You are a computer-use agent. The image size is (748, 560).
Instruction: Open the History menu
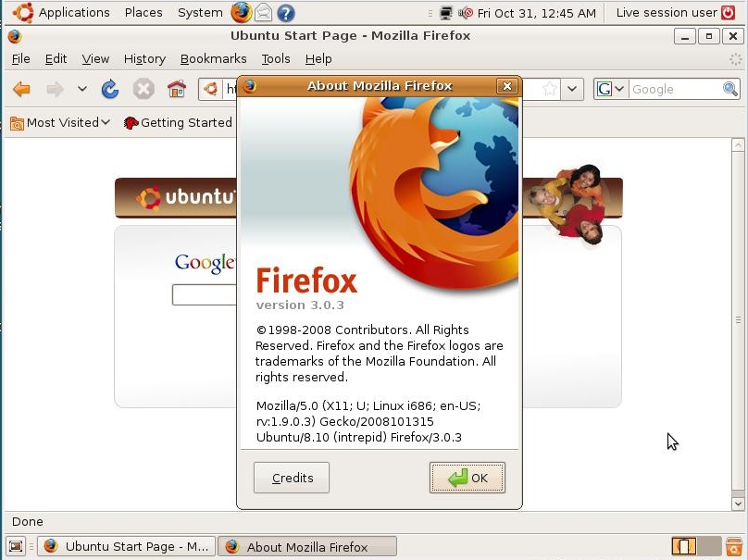[x=144, y=58]
